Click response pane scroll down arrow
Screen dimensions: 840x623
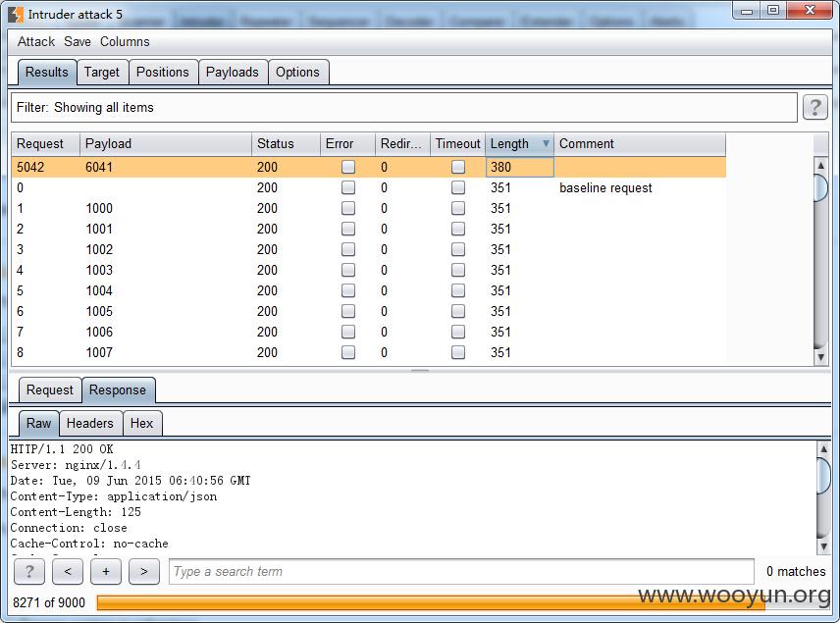[x=823, y=546]
